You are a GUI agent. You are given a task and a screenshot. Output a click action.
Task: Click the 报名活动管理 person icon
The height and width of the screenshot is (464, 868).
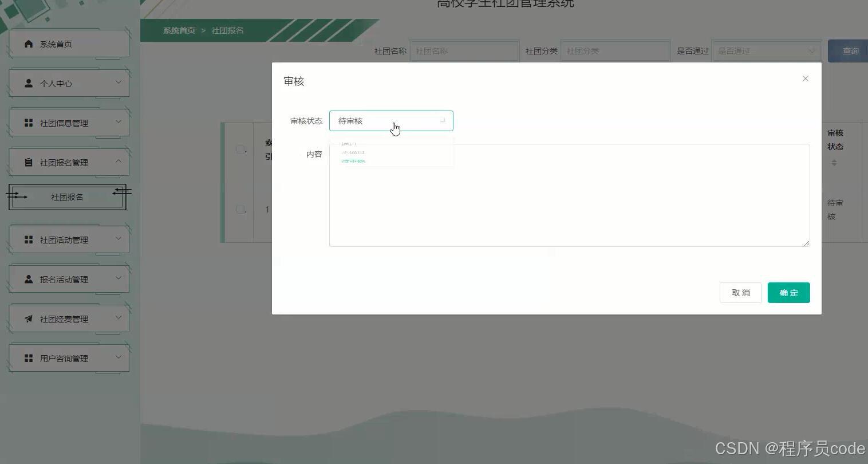(x=29, y=279)
